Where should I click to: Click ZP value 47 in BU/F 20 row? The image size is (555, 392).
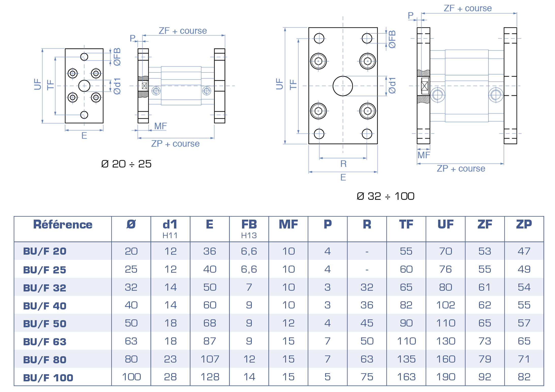524,251
